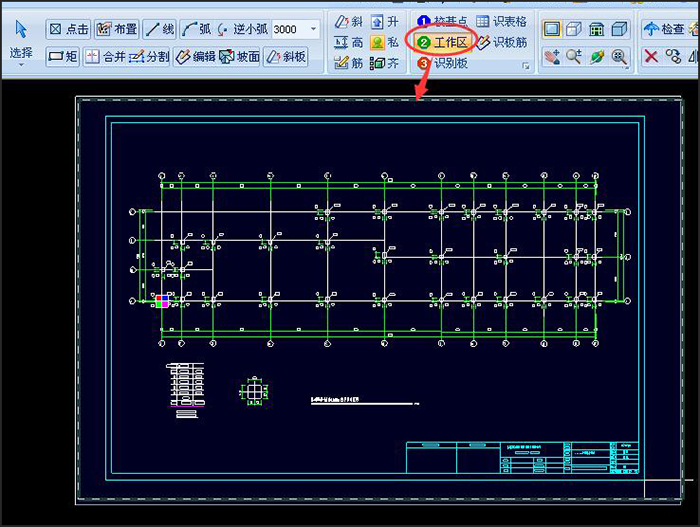Click the red X delete icon

pos(651,57)
